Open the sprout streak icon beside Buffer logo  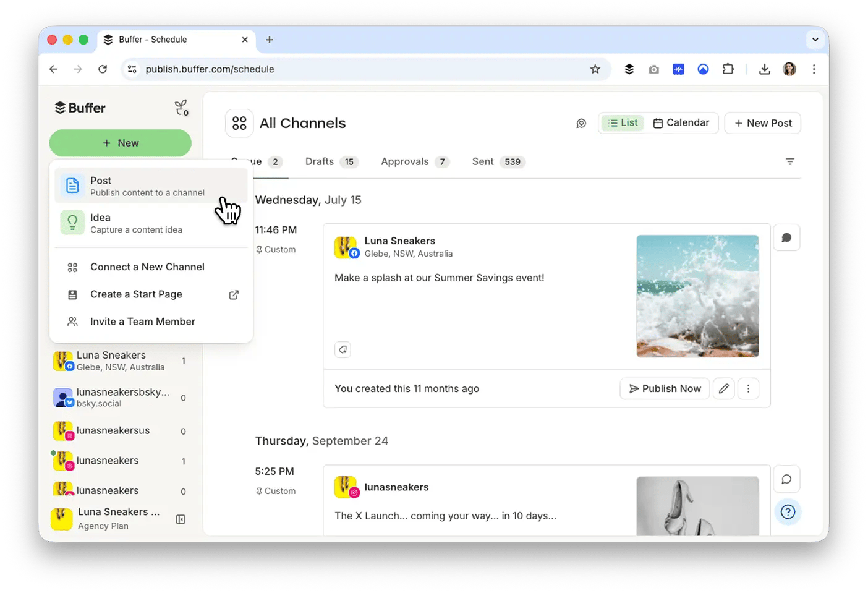coord(181,108)
